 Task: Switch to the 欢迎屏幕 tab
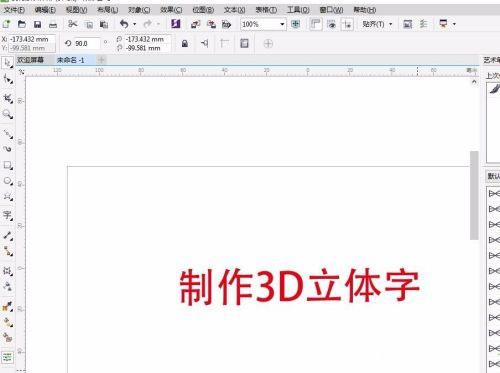point(31,60)
